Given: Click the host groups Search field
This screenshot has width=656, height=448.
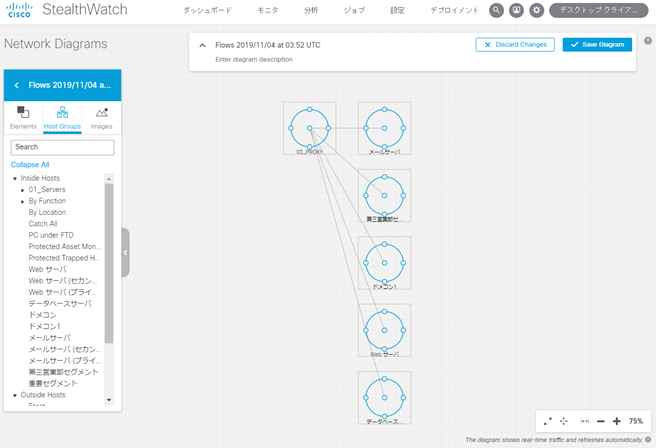Looking at the screenshot, I should click(62, 147).
